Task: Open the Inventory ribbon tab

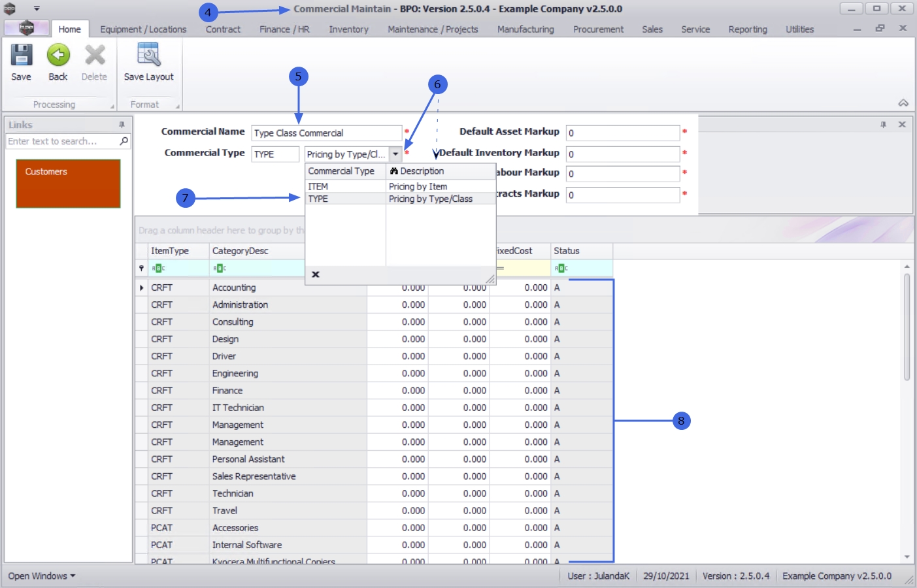Action: pyautogui.click(x=348, y=29)
